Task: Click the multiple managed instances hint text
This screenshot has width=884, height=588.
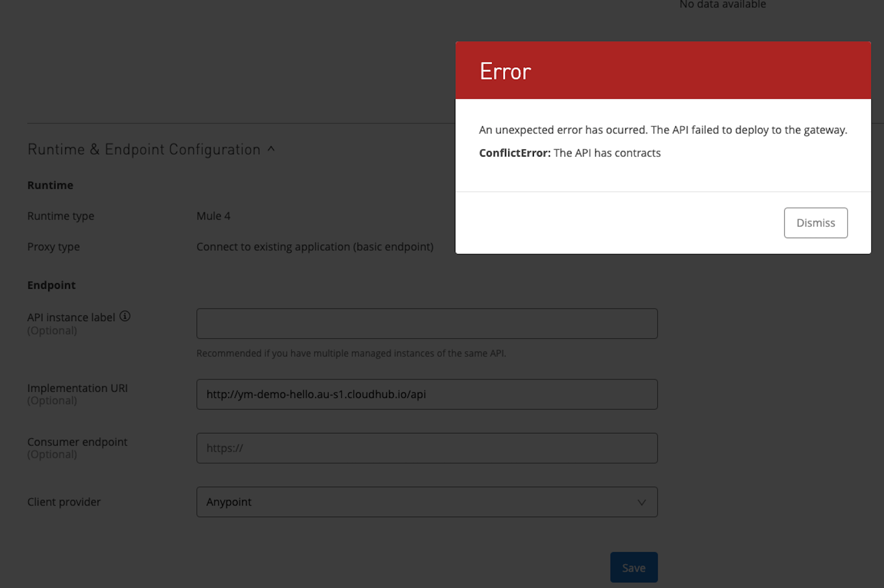Action: tap(351, 353)
